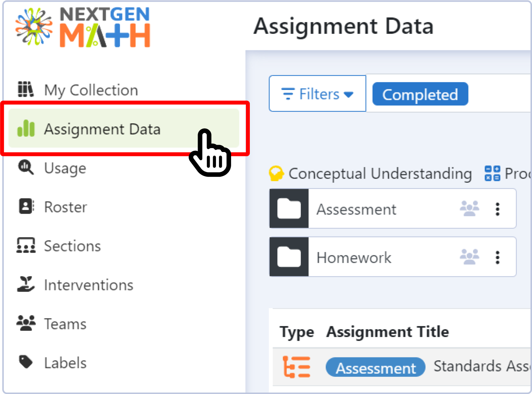Open the Assessment folder icon
The image size is (532, 394).
coord(288,209)
